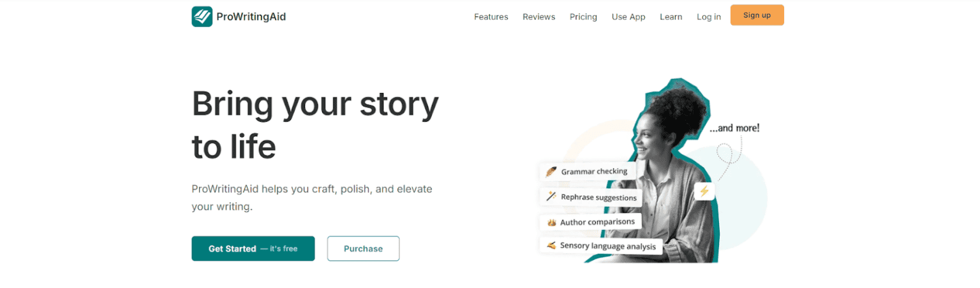Click the feather icon beside Grammar checking
This screenshot has height=288, width=980.
551,171
